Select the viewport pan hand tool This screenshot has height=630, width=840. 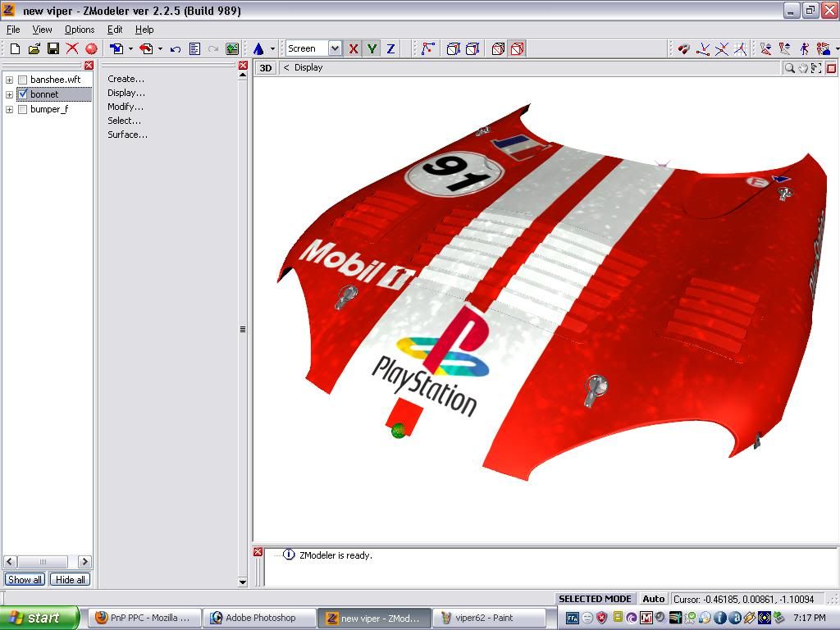pos(803,68)
